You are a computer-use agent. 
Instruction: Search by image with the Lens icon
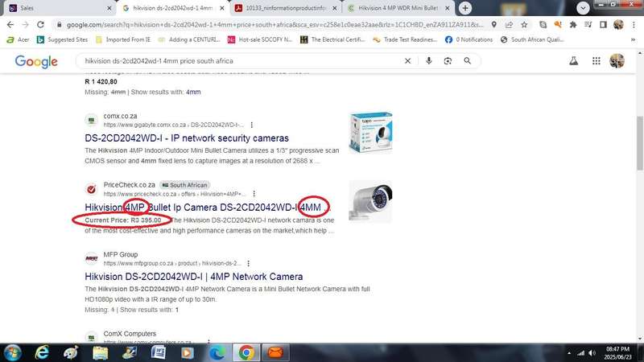click(x=448, y=61)
